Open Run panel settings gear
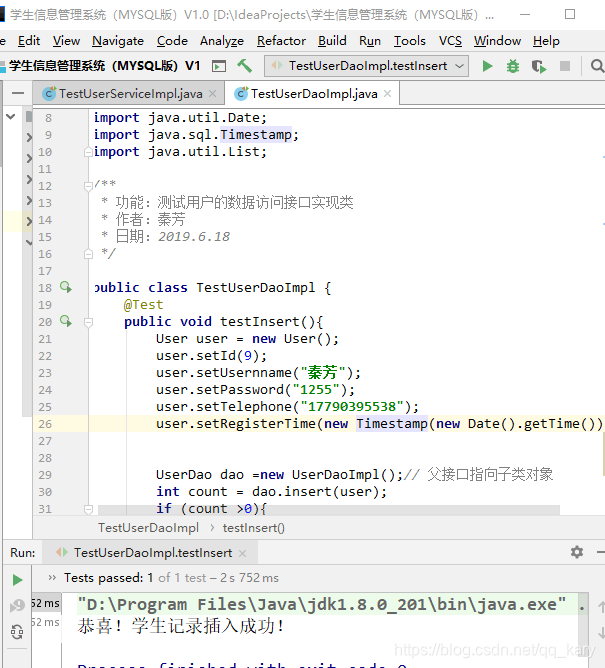This screenshot has height=668, width=605. pyautogui.click(x=576, y=552)
